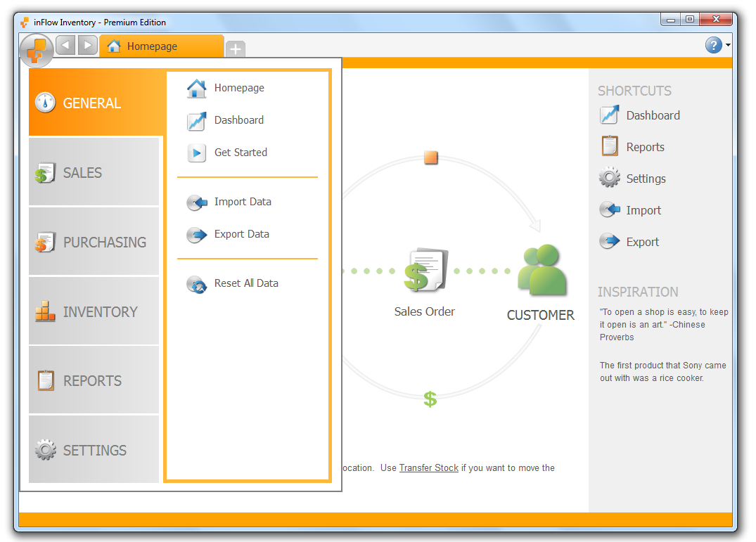Click the Dashboard shortcut chart icon
This screenshot has height=542, width=756.
(x=610, y=115)
